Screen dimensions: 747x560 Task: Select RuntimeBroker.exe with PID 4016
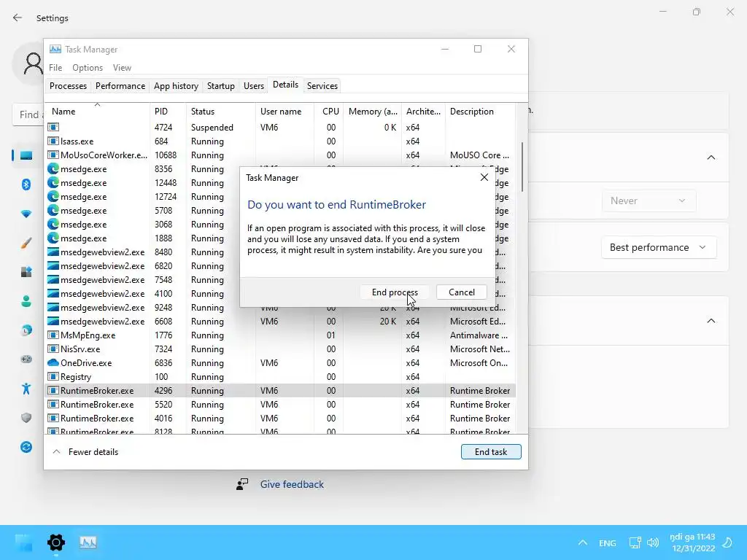(280, 418)
